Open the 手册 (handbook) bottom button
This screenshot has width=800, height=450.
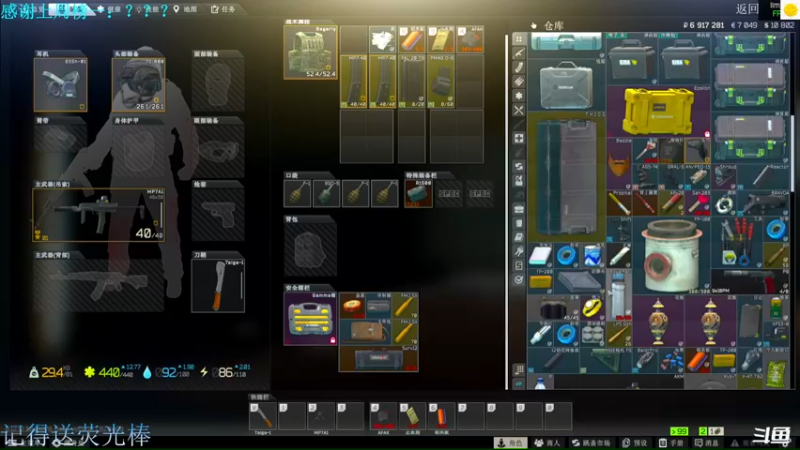[x=671, y=443]
